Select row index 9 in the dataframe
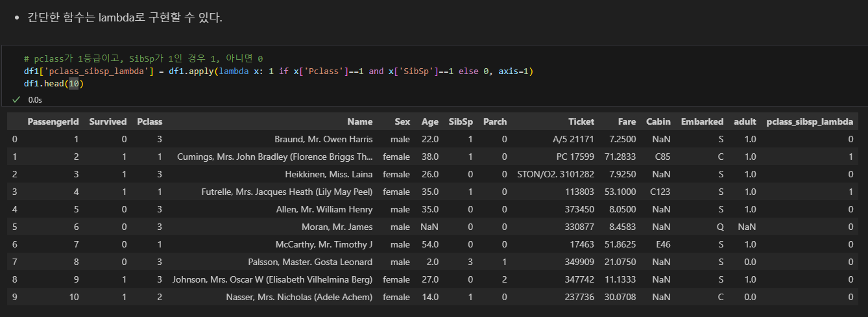The height and width of the screenshot is (317, 868). (15, 297)
